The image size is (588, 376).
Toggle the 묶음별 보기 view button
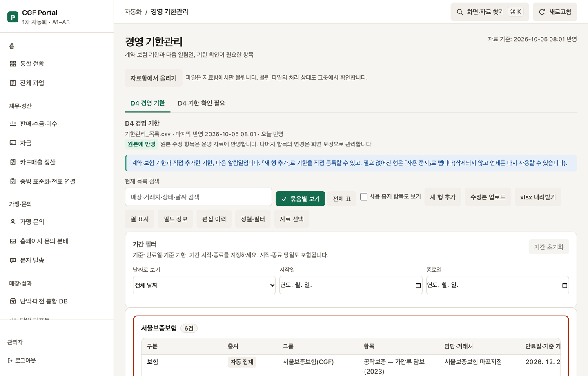point(300,199)
